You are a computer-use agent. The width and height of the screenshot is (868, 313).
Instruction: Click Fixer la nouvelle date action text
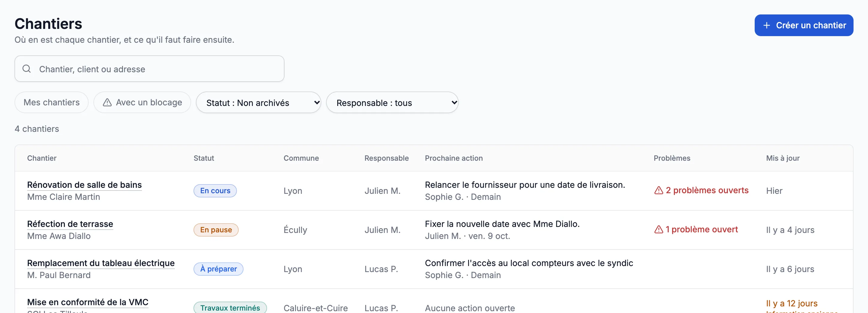pos(502,224)
